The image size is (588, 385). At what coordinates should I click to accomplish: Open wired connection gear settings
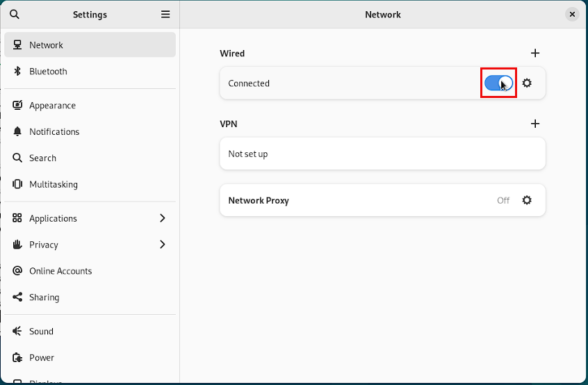coord(527,83)
